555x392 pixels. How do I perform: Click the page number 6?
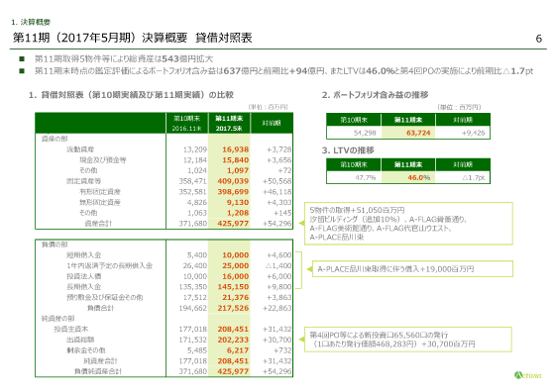[x=539, y=39]
